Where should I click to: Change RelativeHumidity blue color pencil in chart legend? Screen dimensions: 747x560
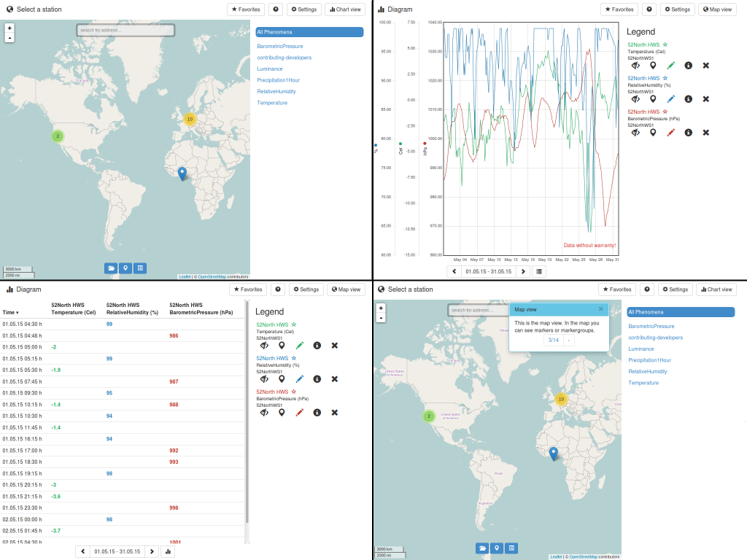tap(671, 99)
